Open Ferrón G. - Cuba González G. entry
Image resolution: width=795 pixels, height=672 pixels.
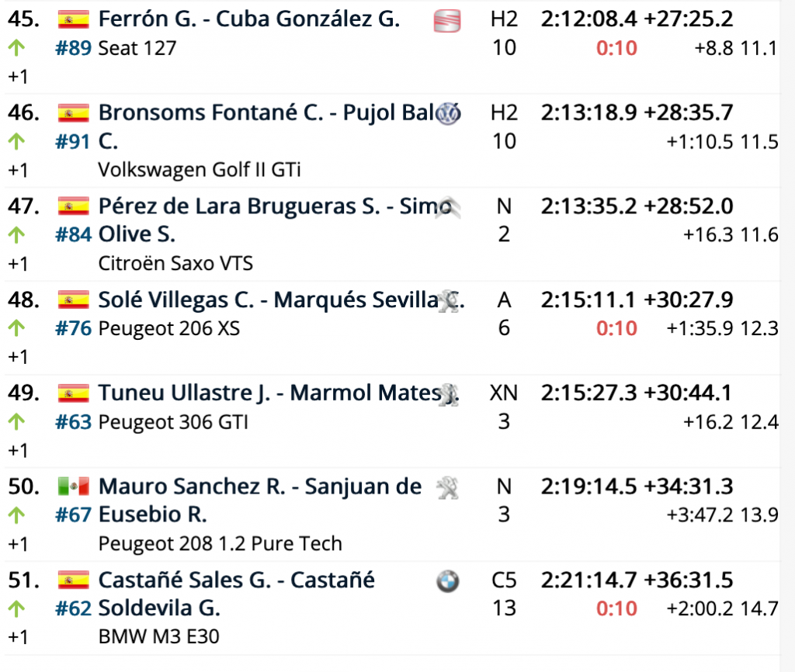pos(248,19)
